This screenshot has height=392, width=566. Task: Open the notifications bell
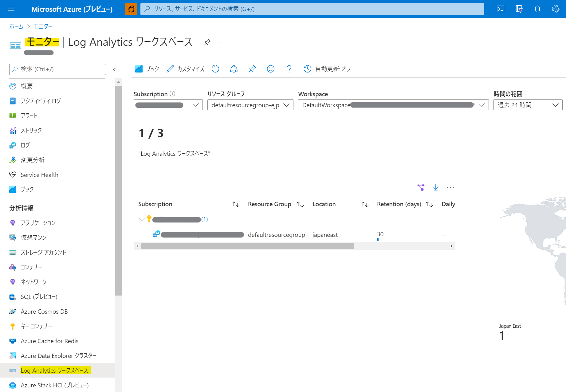coord(537,9)
